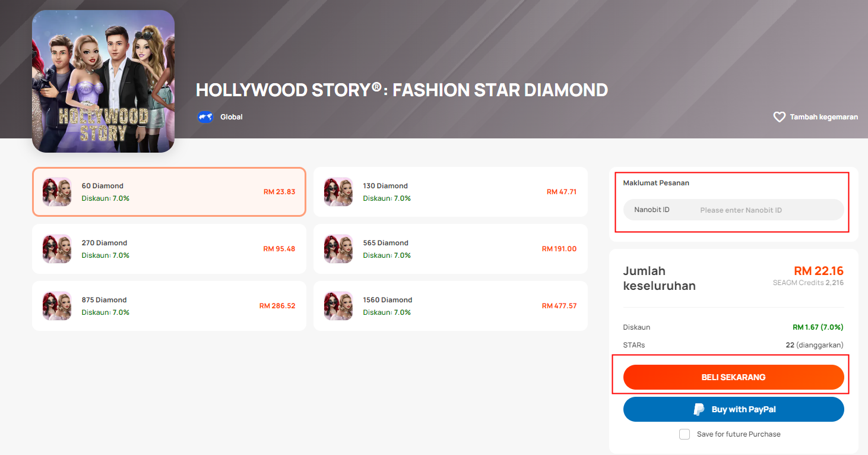Click the RM 477.57 price

559,306
